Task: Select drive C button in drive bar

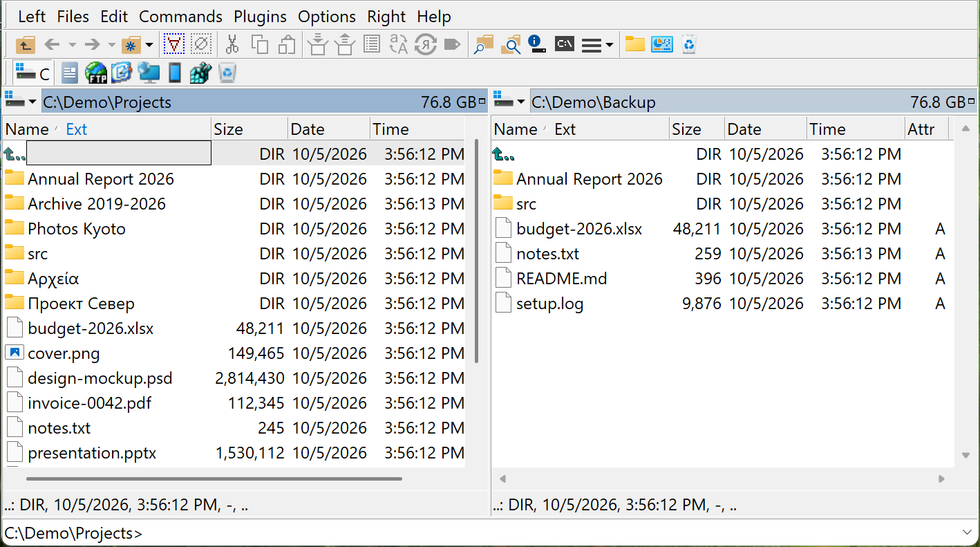Action: (33, 72)
